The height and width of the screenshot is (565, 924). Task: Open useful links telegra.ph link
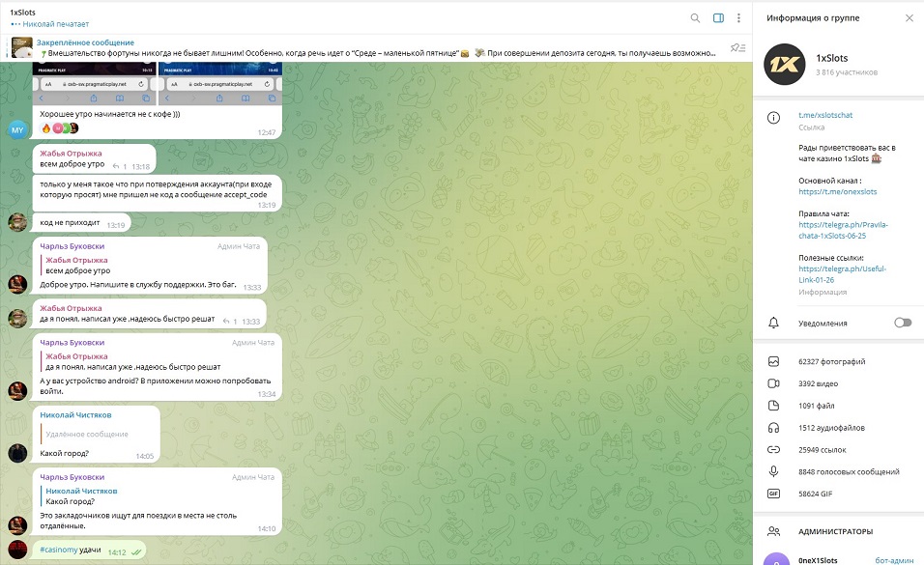pyautogui.click(x=842, y=274)
